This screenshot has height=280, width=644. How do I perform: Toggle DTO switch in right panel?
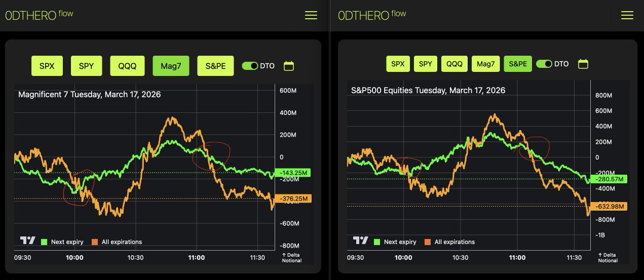[544, 64]
